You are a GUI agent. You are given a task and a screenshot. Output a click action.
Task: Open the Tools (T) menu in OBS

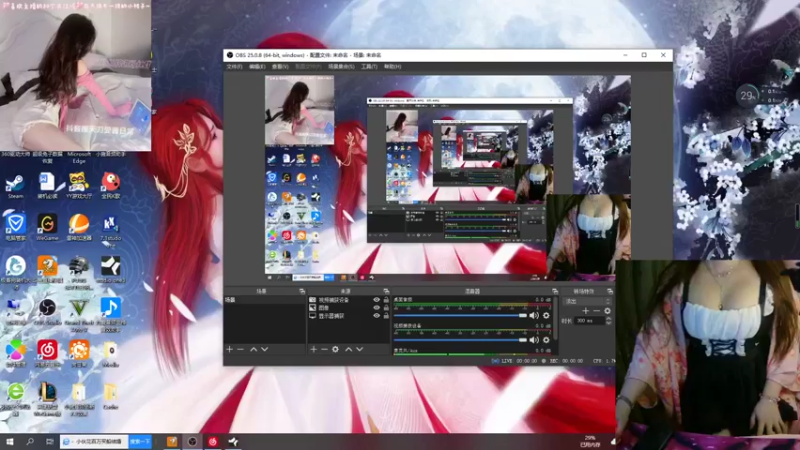tap(369, 67)
